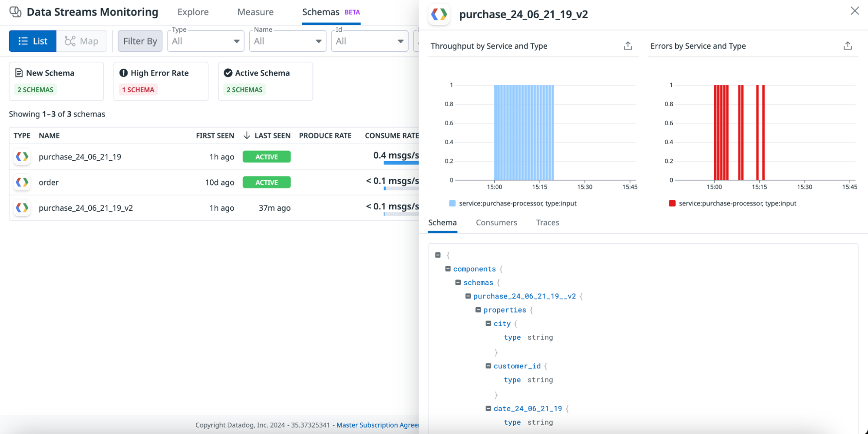Click the Active Schema card
The width and height of the screenshot is (868, 434).
265,81
